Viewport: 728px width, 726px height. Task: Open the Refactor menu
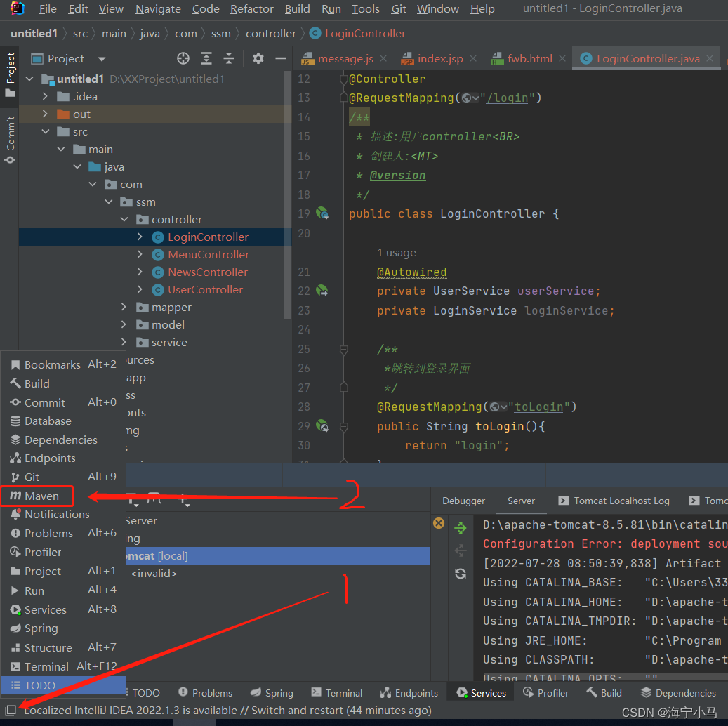(x=251, y=9)
